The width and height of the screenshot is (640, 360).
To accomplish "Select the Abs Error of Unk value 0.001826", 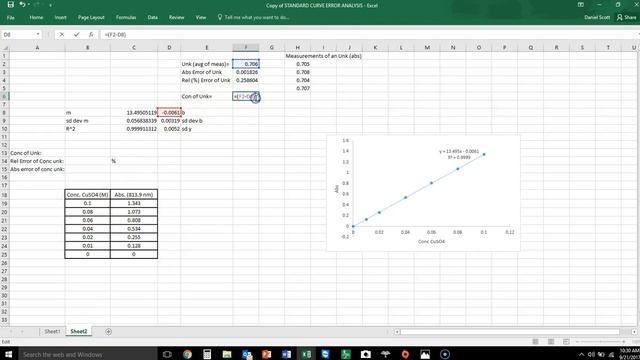I will pos(246,72).
